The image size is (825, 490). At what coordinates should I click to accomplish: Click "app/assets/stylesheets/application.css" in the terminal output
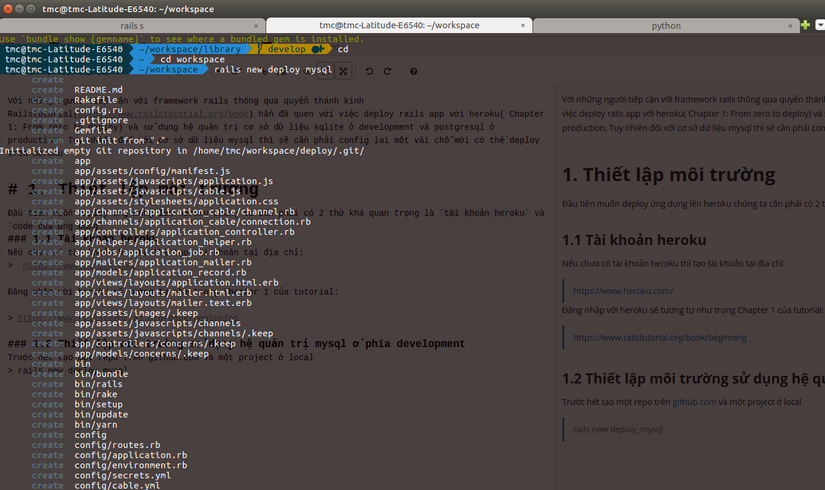click(176, 202)
